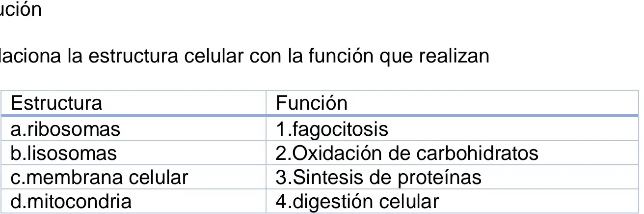Click the 'c.membrana celular' cell

(136, 177)
